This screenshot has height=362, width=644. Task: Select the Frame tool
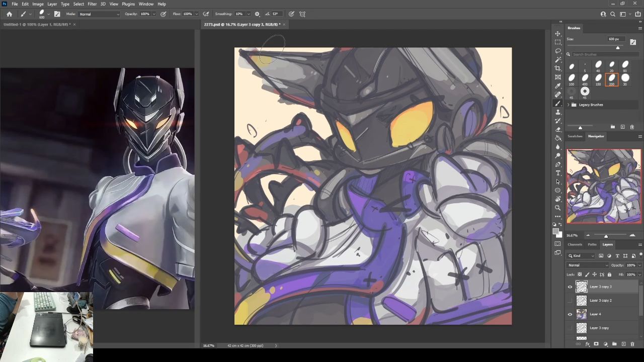(558, 77)
